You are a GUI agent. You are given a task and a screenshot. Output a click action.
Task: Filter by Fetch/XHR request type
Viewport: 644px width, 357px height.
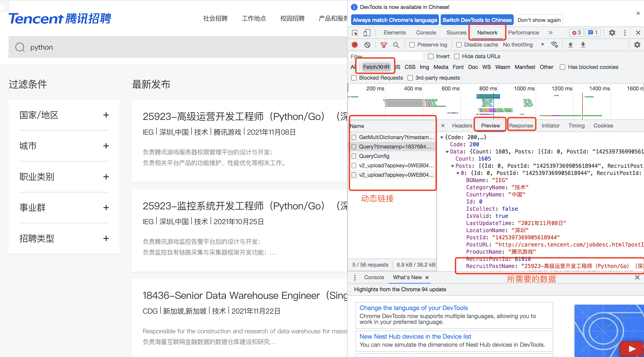pyautogui.click(x=376, y=67)
